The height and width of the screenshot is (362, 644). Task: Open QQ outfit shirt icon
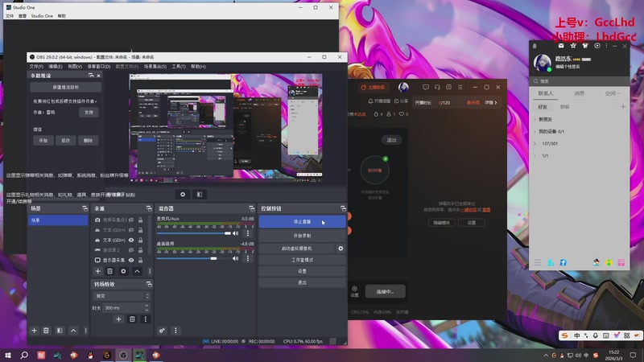[585, 46]
